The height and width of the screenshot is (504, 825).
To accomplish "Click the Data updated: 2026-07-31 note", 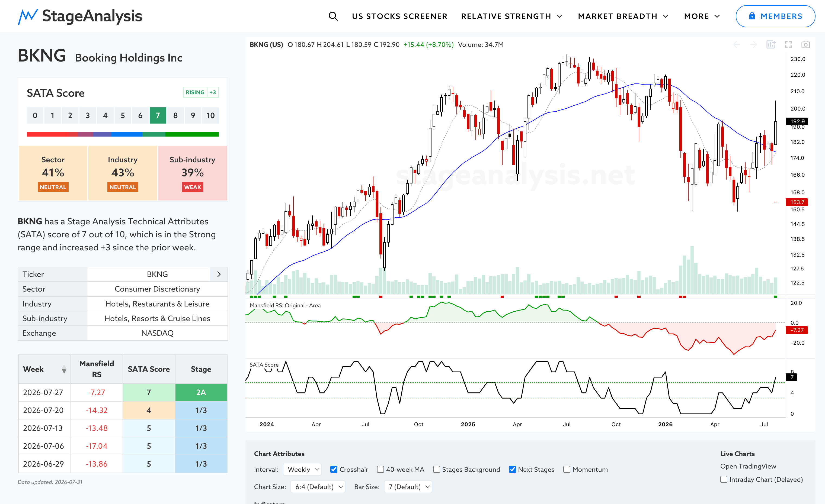I will [x=50, y=482].
